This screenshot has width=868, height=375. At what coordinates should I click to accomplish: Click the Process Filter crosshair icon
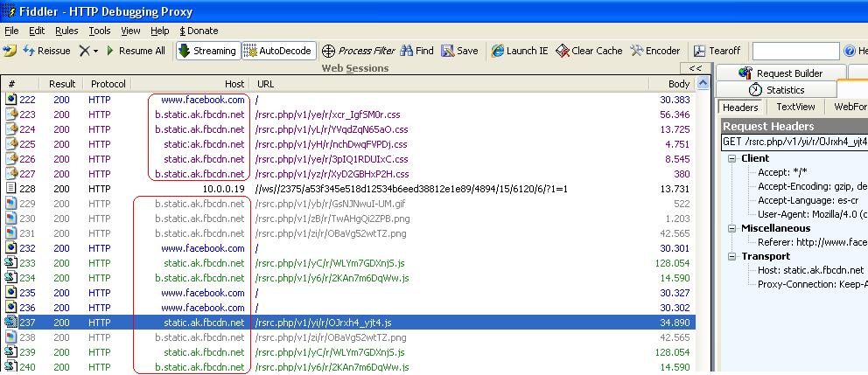coord(328,51)
